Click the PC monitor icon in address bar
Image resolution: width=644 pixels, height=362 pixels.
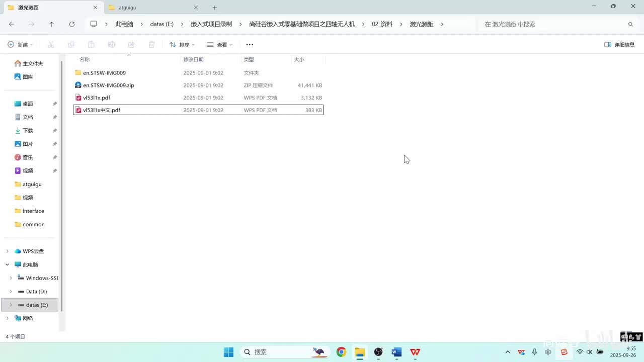click(x=94, y=24)
